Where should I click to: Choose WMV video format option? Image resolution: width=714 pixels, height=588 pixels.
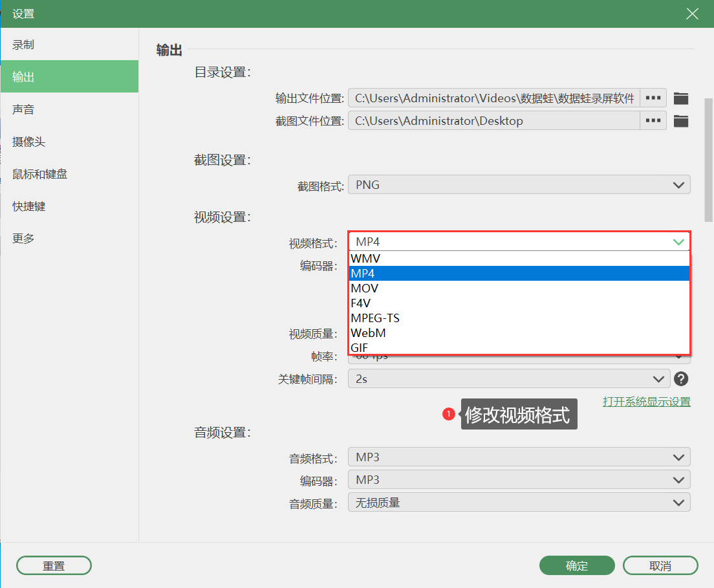point(519,258)
